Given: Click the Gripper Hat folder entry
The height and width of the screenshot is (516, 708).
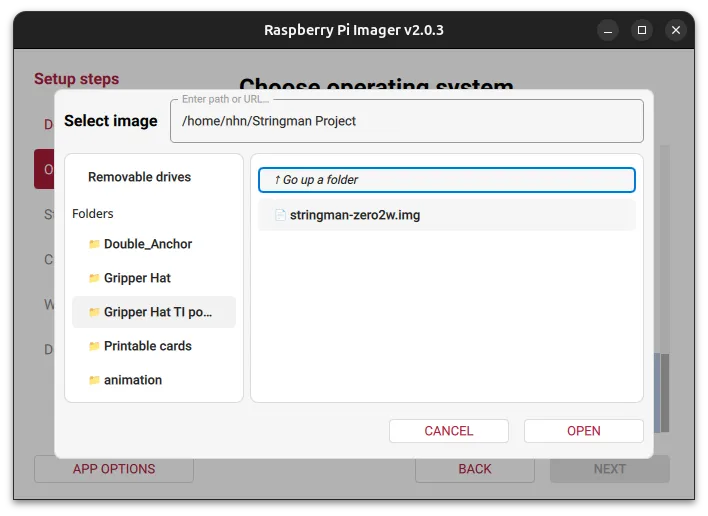Looking at the screenshot, I should [x=154, y=278].
